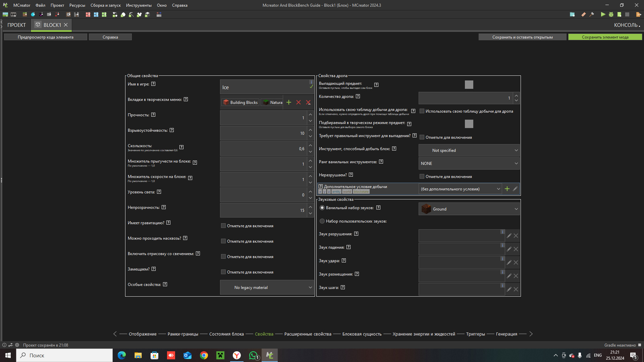Open the 'No legacy material' dropdown
This screenshot has height=362, width=644.
[267, 288]
